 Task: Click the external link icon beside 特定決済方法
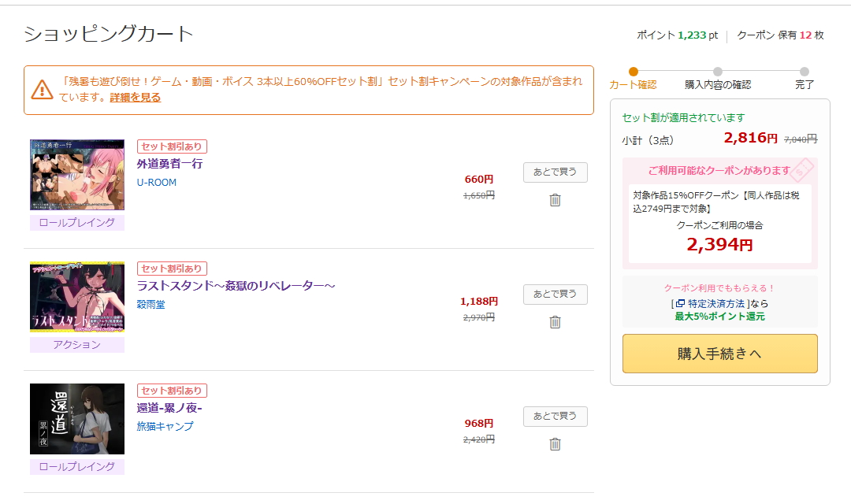(680, 304)
